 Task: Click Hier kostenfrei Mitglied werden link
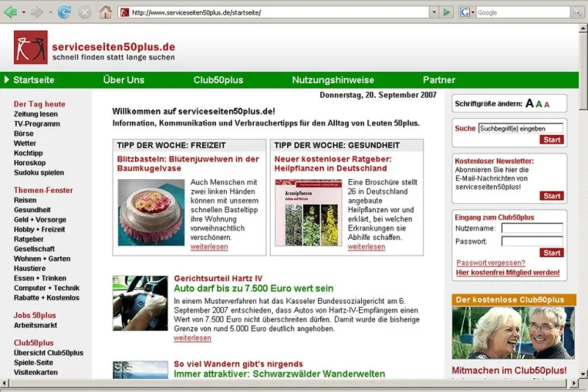(508, 272)
